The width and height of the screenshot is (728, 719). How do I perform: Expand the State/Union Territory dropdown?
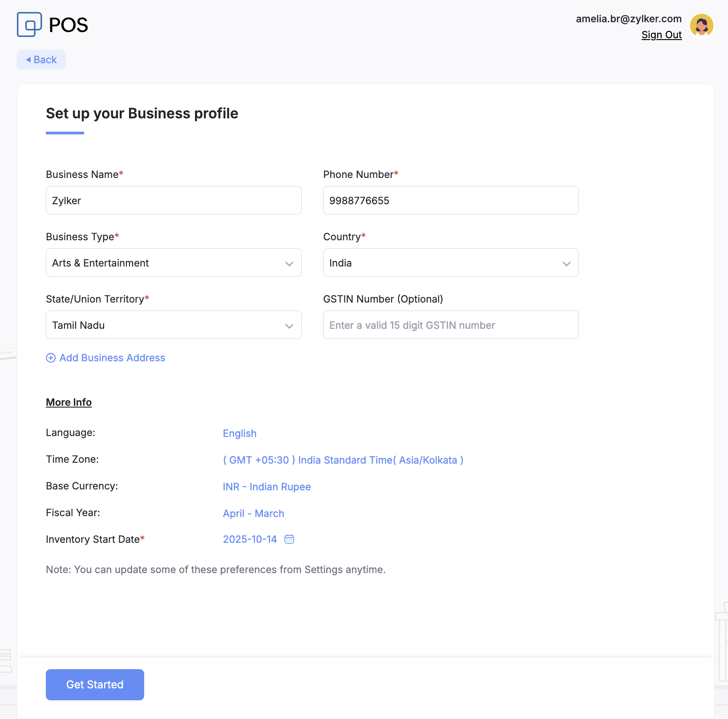click(174, 325)
